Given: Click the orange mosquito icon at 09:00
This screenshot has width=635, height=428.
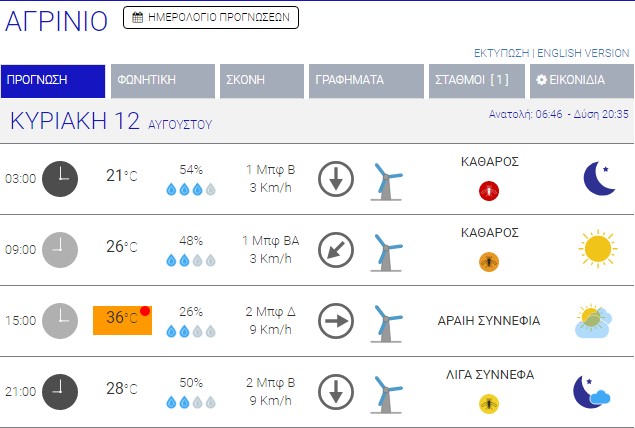Looking at the screenshot, I should (x=489, y=261).
